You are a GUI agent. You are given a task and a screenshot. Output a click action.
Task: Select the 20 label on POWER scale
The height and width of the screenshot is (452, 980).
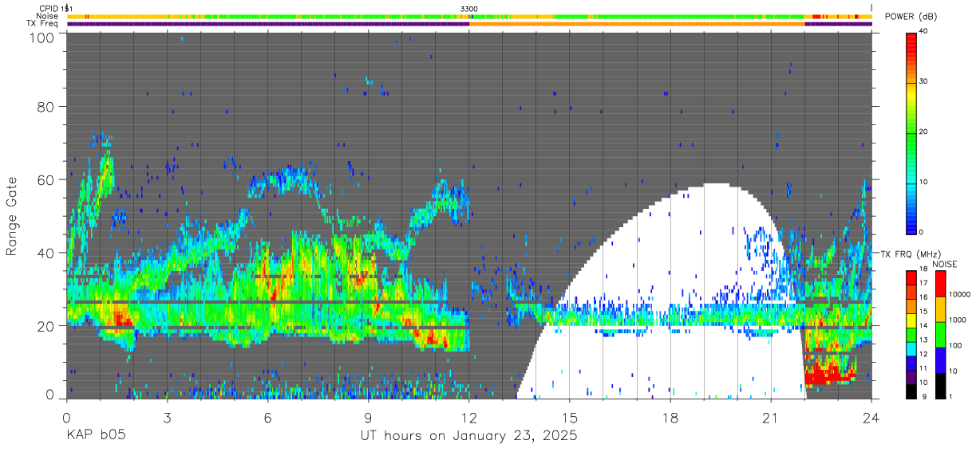pyautogui.click(x=924, y=132)
